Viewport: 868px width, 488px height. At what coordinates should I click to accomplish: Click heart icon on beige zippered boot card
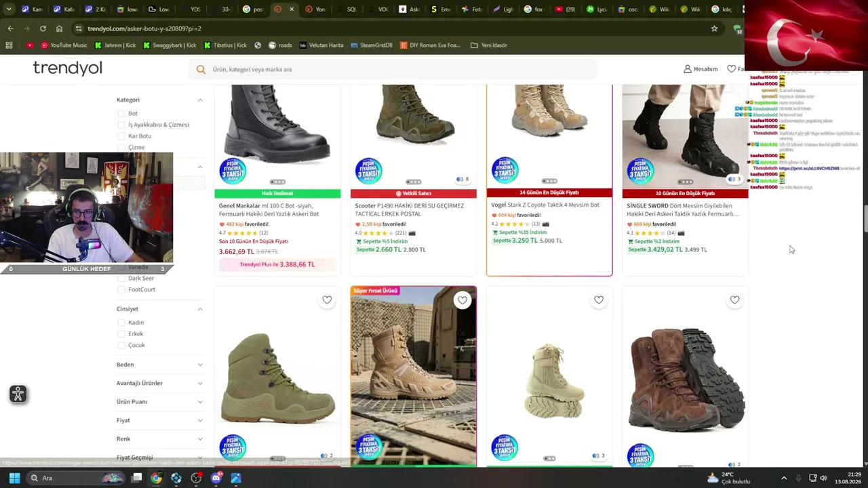tap(599, 300)
